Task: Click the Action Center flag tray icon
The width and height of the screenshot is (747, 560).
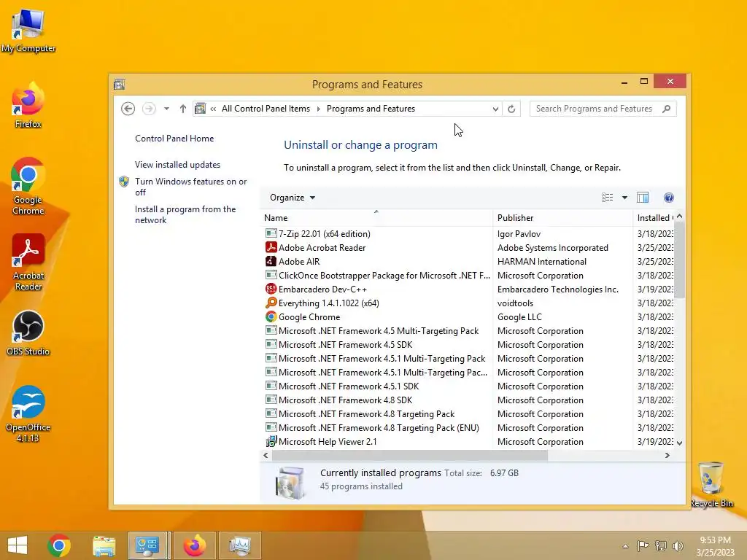Action: point(643,546)
